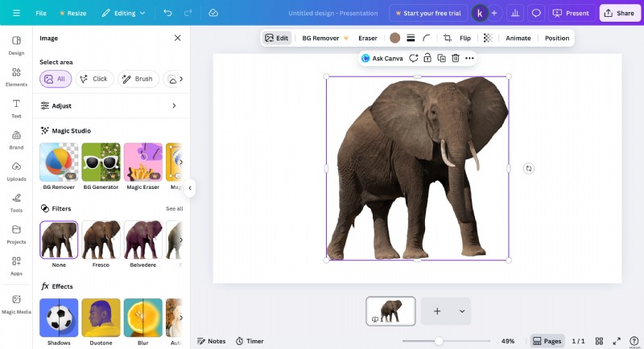Click the undo arrow in top bar
The image size is (644, 349).
(167, 13)
